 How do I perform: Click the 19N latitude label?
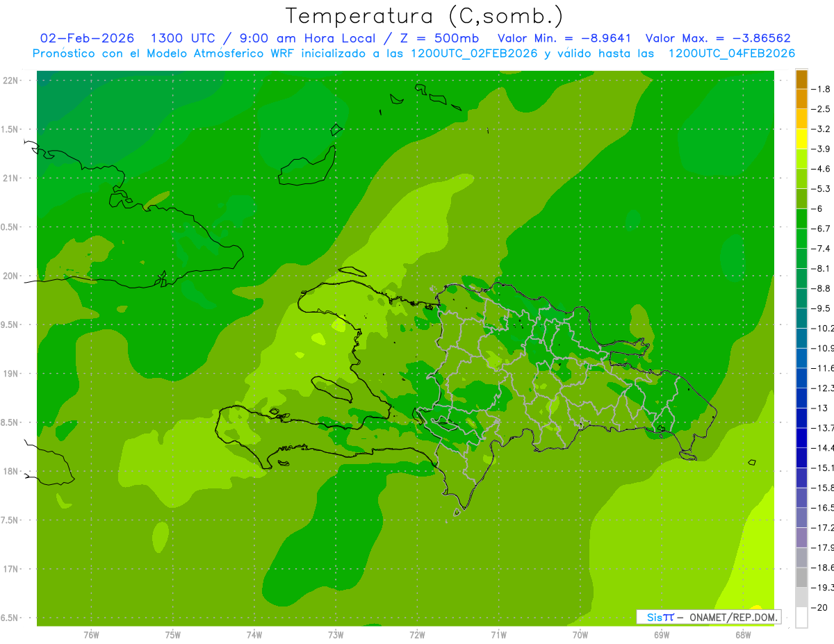point(11,374)
